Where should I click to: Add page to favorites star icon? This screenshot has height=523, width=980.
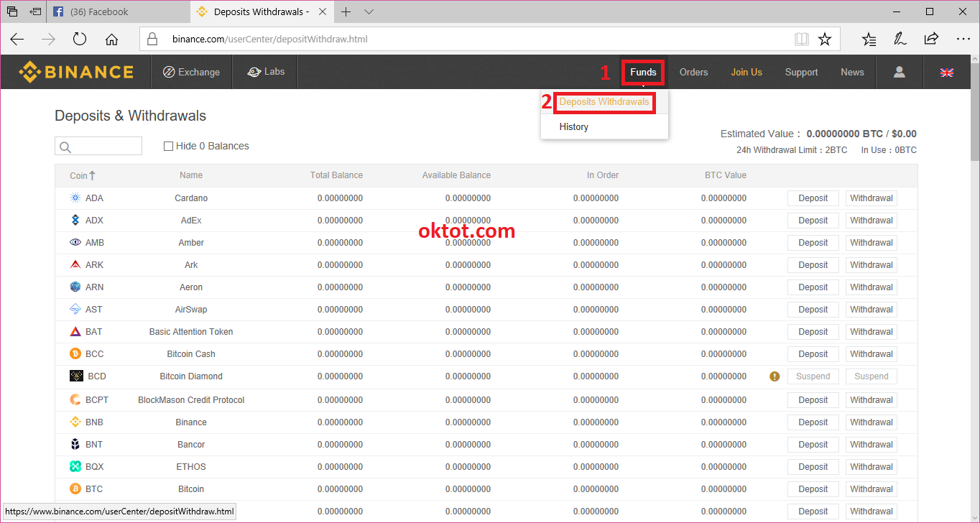[825, 40]
